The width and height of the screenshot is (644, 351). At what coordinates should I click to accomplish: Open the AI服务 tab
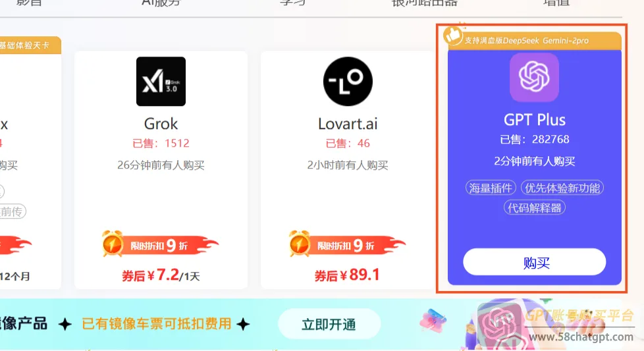(x=161, y=3)
